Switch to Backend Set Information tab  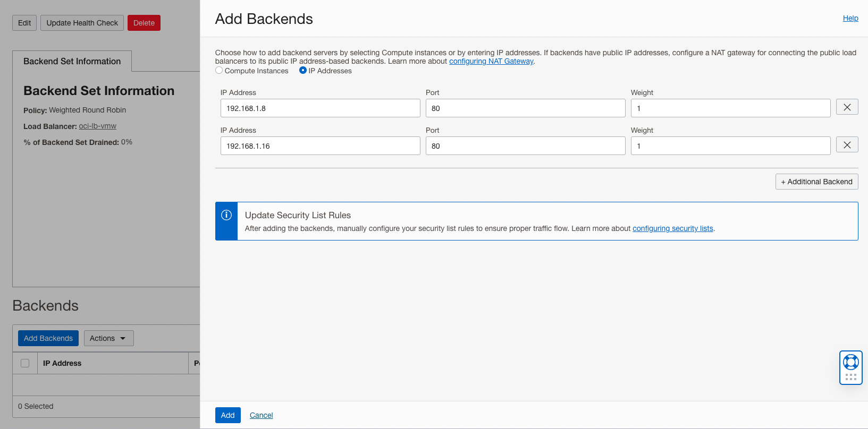point(72,61)
